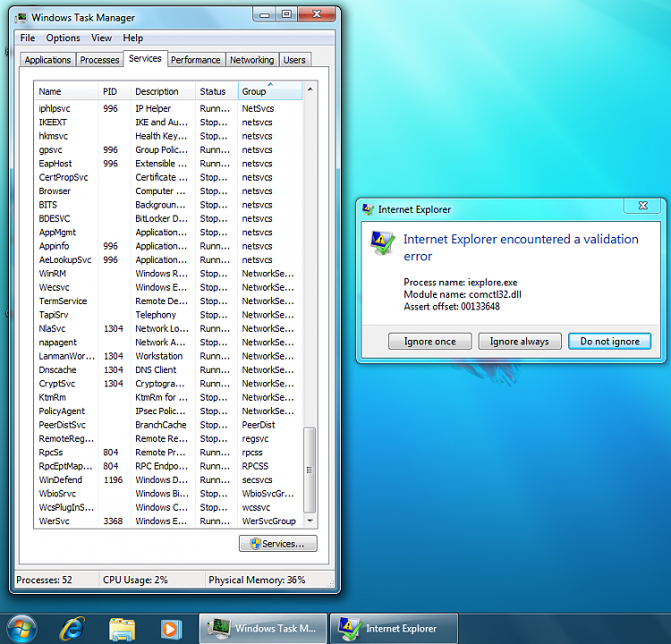This screenshot has width=671, height=644.
Task: Open Windows Media Player taskbar icon
Action: [171, 629]
